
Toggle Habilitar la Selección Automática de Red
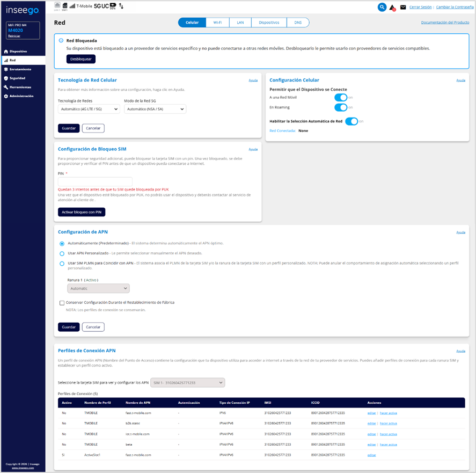[x=351, y=121]
